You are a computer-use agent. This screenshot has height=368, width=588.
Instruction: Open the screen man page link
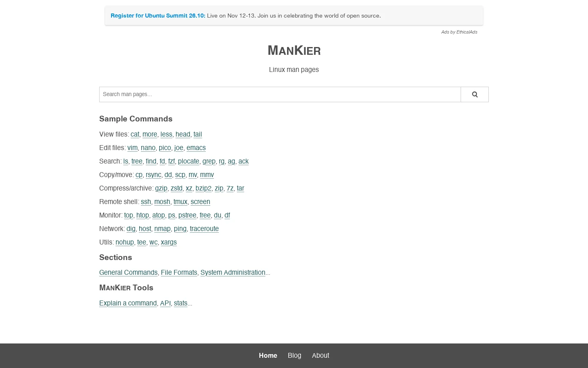(x=200, y=202)
